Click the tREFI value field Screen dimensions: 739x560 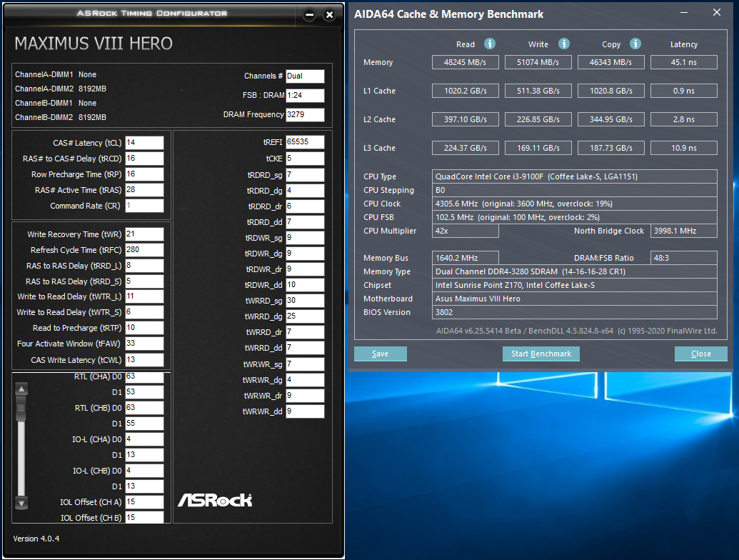(x=305, y=142)
